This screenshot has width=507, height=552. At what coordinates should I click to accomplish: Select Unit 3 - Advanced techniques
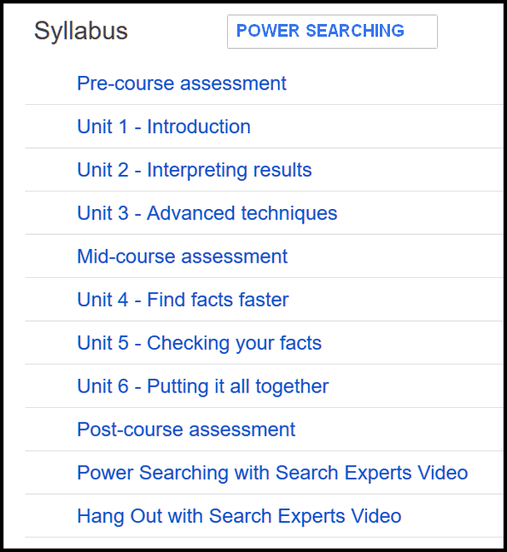[207, 213]
